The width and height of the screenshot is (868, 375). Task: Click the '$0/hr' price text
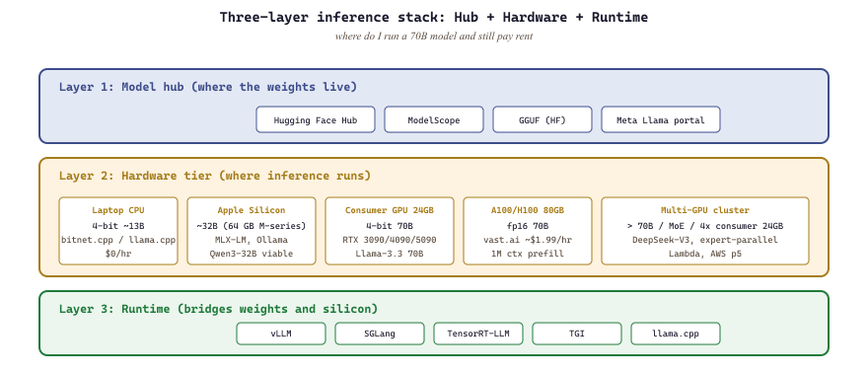click(118, 254)
